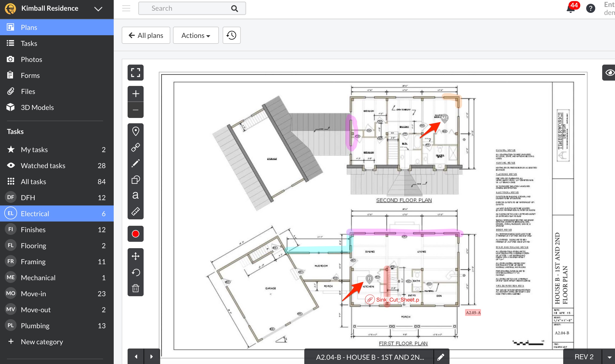
Task: Go back to All plans
Action: point(146,35)
